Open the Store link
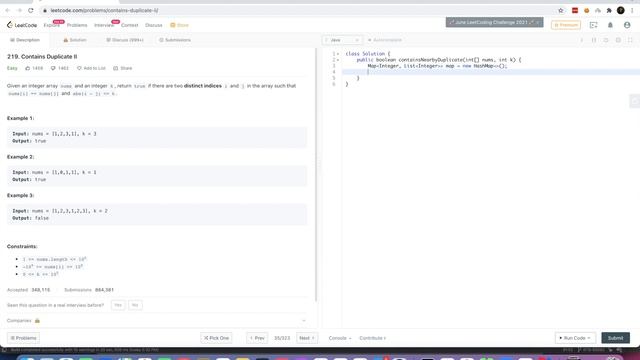 click(180, 25)
